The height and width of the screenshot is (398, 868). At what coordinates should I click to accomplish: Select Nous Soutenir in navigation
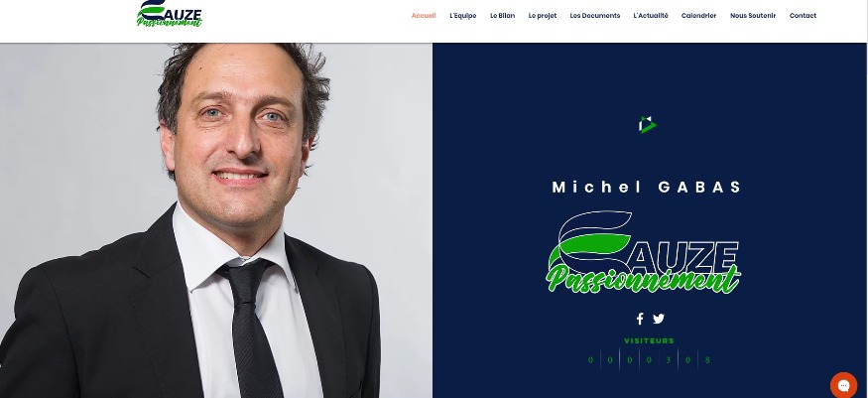pos(753,16)
